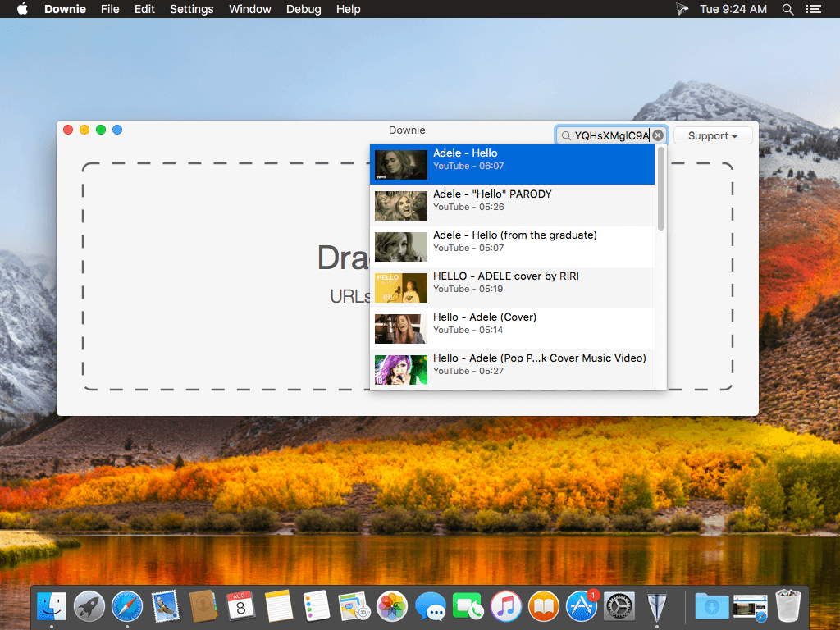Click into the YQHsXMgIC9A search field
Image resolution: width=840 pixels, height=630 pixels.
pos(611,135)
